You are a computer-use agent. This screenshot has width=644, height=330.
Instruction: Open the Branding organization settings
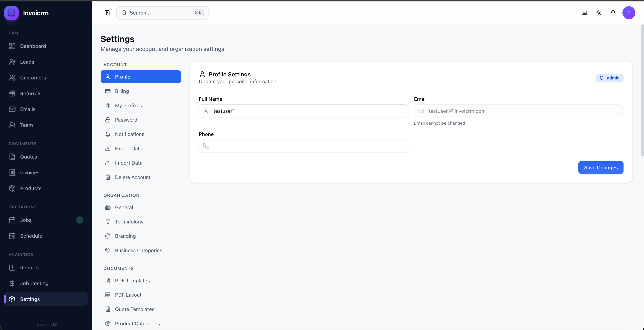pos(125,236)
